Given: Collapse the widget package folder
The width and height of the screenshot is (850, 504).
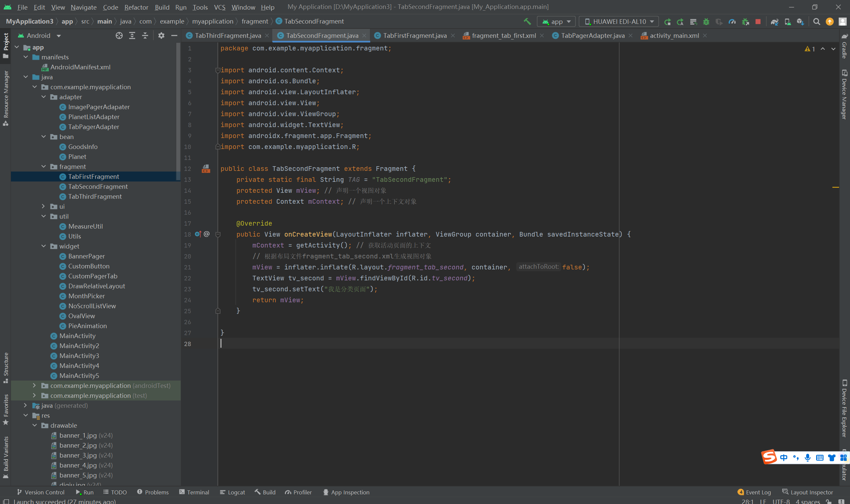Looking at the screenshot, I should 43,246.
